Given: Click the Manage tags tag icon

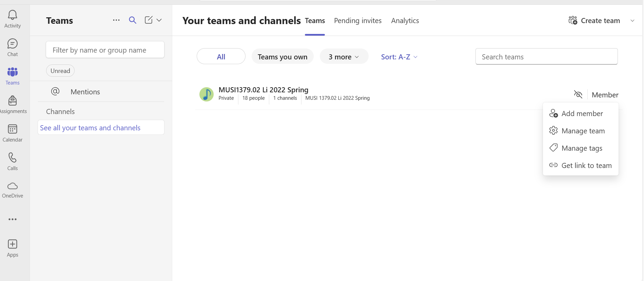Looking at the screenshot, I should (x=553, y=148).
